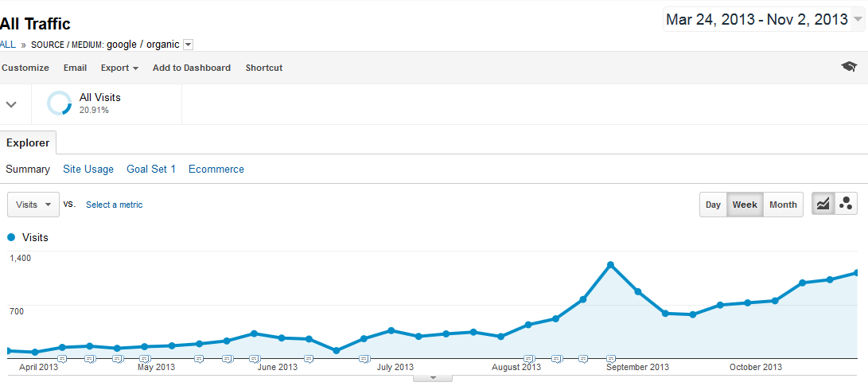Click the 700 y-axis label
868x390 pixels.
(17, 310)
